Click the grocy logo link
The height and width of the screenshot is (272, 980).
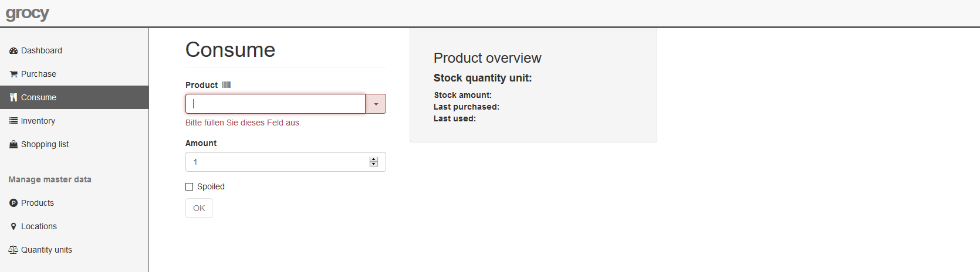click(x=28, y=13)
